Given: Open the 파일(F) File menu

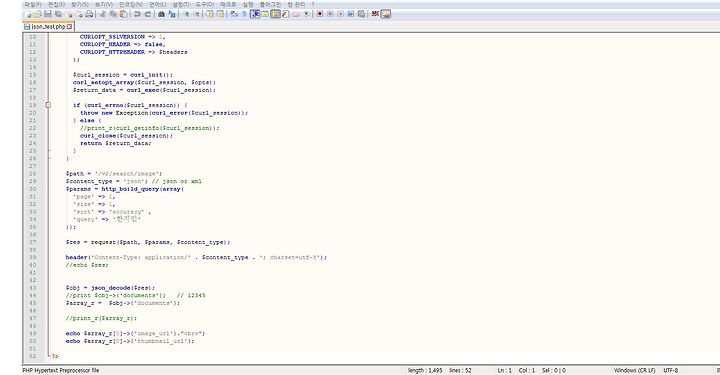Looking at the screenshot, I should [33, 4].
